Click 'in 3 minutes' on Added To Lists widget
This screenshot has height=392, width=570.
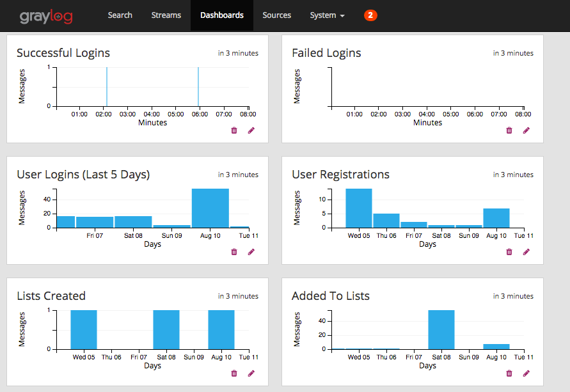coord(513,296)
